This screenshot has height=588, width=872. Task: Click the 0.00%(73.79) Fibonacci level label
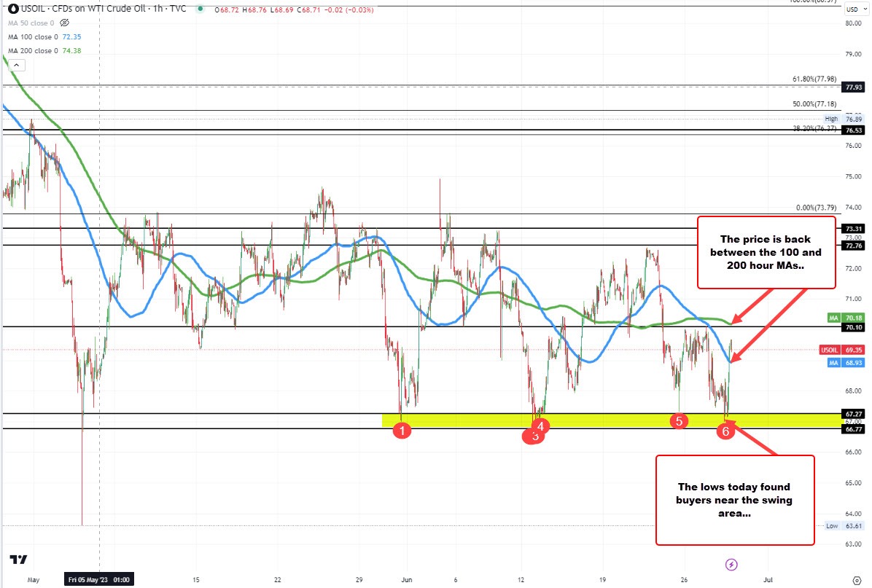[x=816, y=208]
